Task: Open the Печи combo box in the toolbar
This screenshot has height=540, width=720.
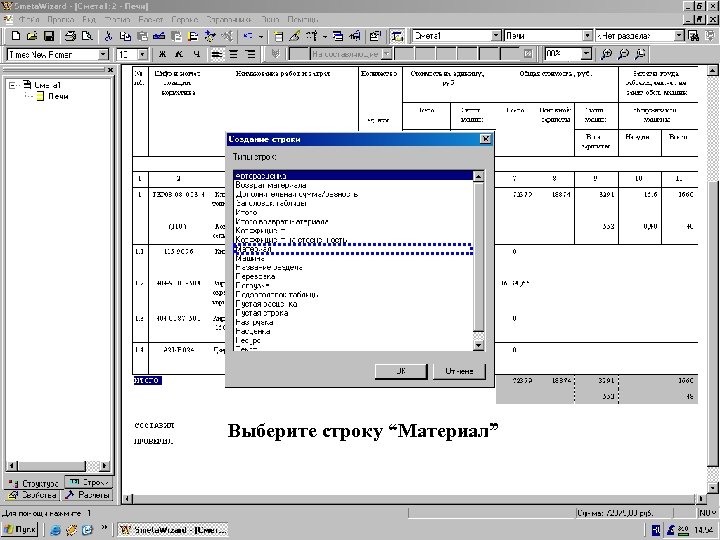Action: coord(587,36)
